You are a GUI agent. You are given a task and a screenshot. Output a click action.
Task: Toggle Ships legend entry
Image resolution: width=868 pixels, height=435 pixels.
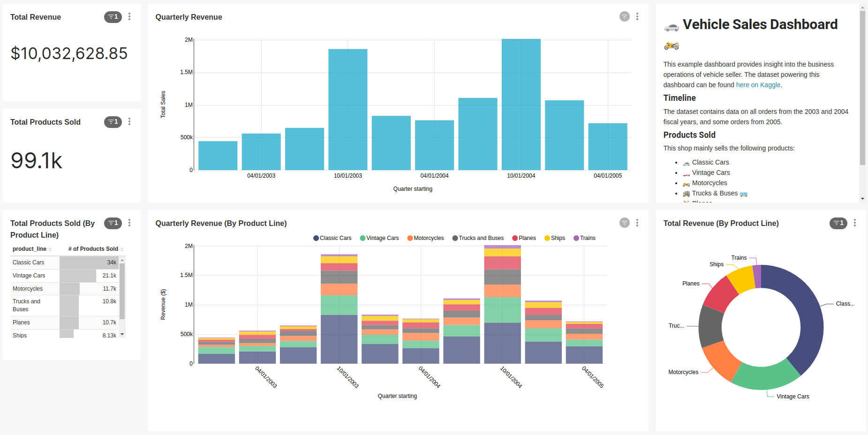555,238
